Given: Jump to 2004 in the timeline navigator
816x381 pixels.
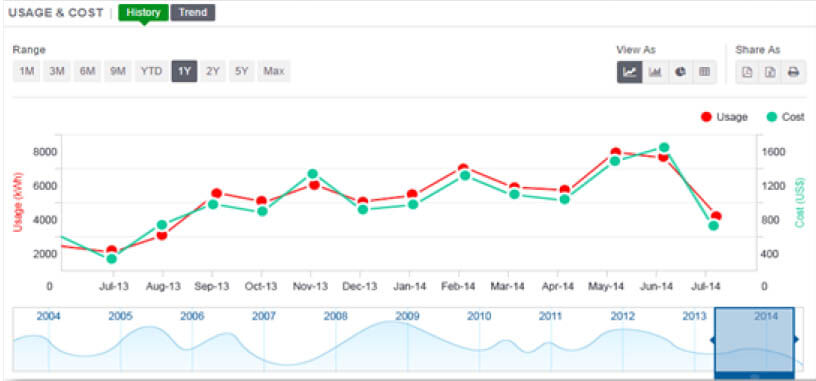Looking at the screenshot, I should coord(48,316).
